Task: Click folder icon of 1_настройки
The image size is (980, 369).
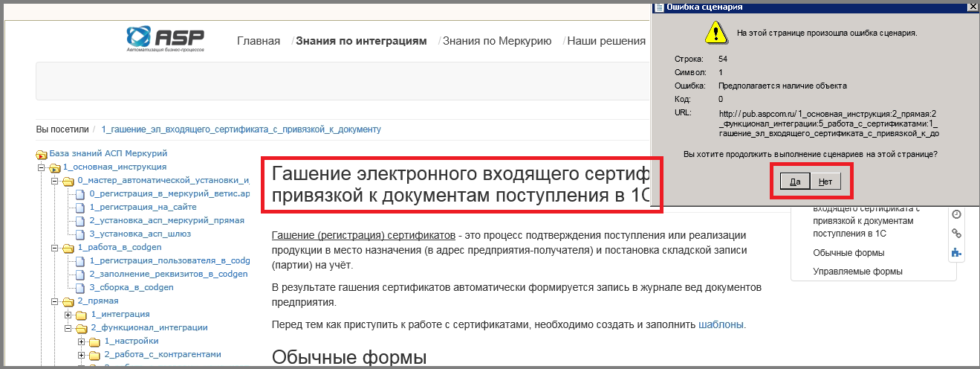Action: pos(95,341)
